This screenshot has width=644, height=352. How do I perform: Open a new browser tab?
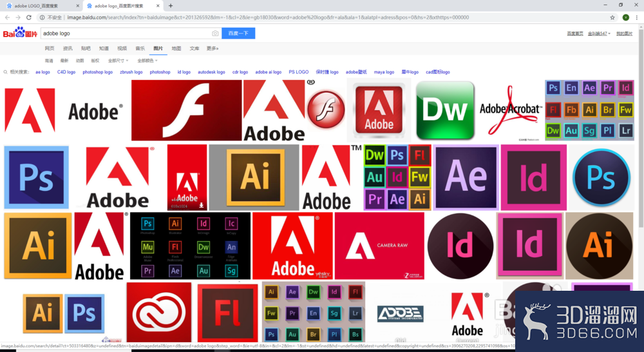pos(171,6)
